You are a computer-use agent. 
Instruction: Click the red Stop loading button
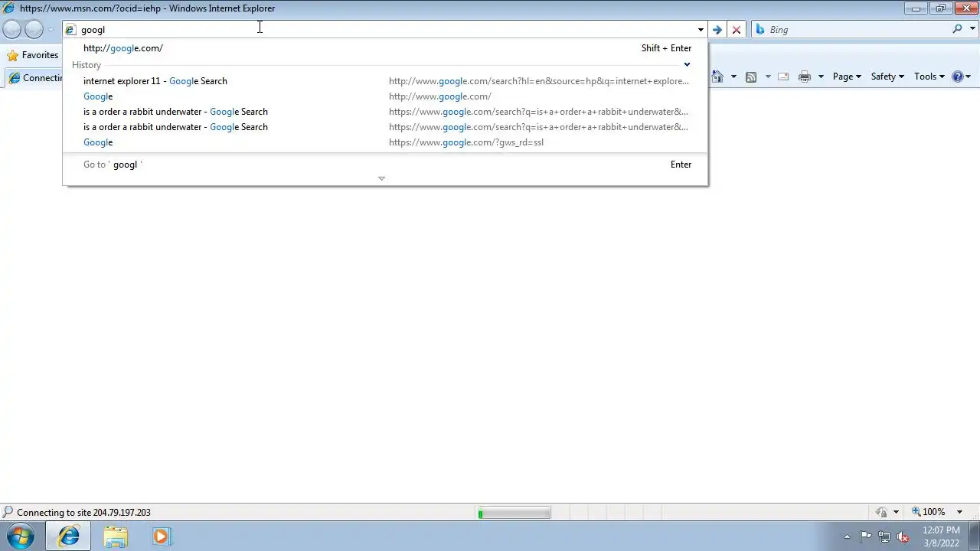(737, 30)
